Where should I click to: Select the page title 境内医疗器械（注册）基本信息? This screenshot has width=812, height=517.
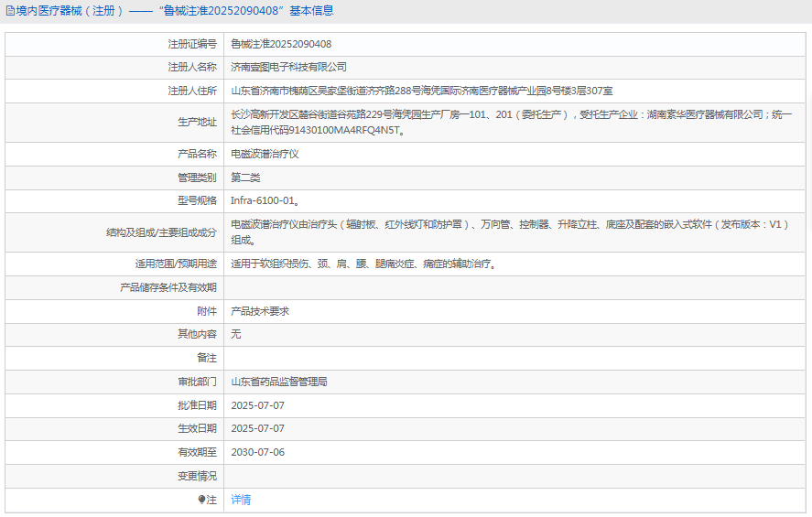(174, 11)
